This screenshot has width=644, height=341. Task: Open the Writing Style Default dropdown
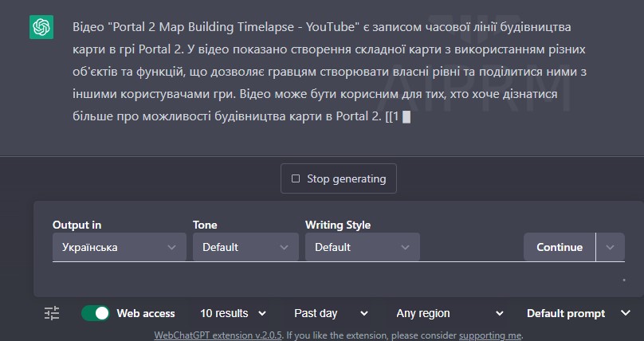(x=362, y=247)
